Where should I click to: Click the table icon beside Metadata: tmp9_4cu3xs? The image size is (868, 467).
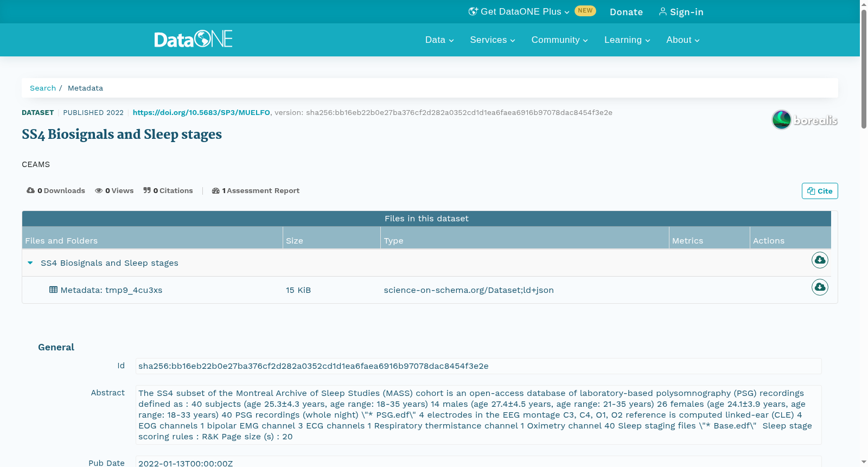coord(53,290)
